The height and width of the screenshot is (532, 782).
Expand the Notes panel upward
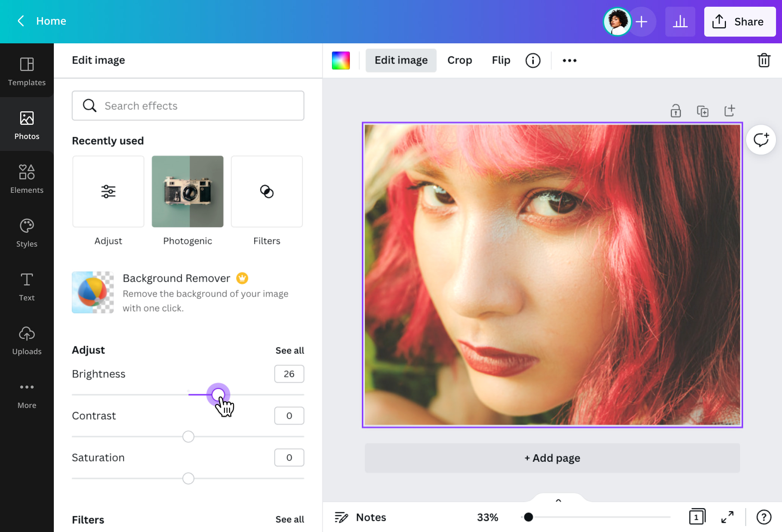(558, 500)
